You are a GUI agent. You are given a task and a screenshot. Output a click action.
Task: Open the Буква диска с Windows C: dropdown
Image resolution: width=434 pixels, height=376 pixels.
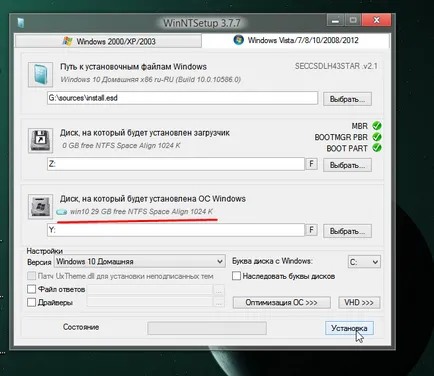tap(364, 262)
